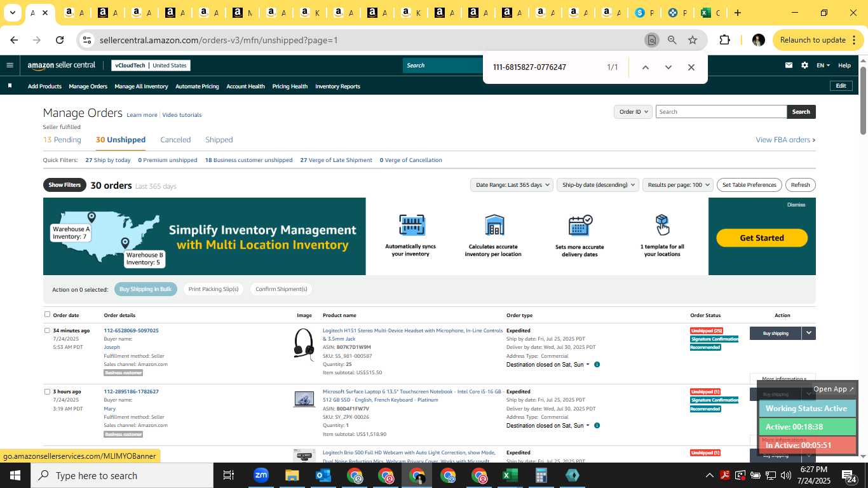Open Ship-by date sort dropdown

point(599,185)
